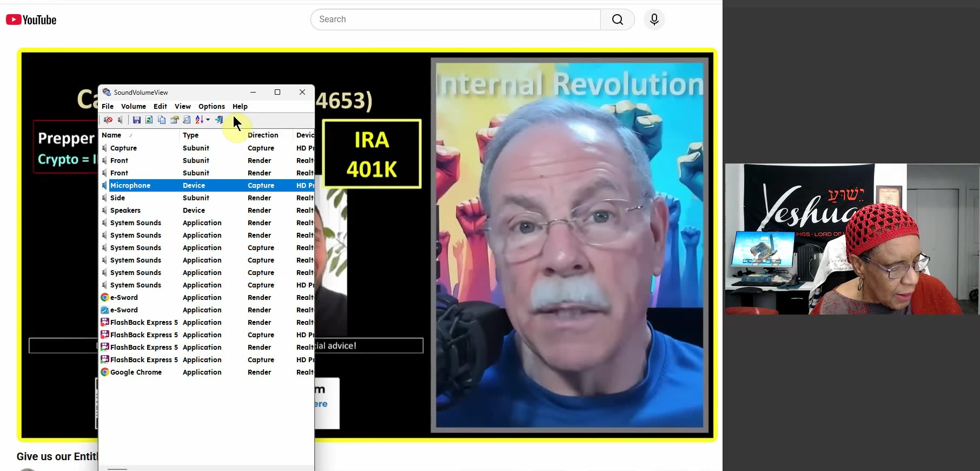Viewport: 980px width, 471px height.
Task: Open the sort dropdown arrow beside A-Z icon
Action: tap(208, 120)
